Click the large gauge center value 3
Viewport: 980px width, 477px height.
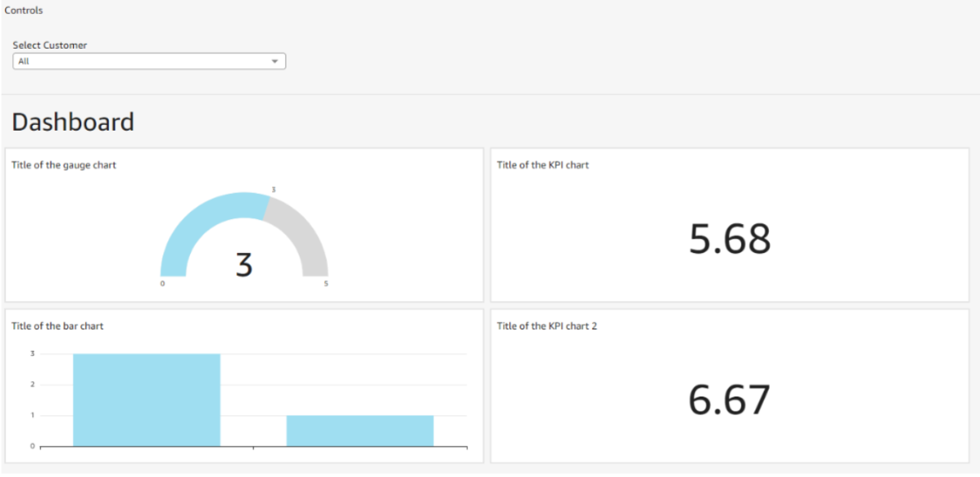244,266
